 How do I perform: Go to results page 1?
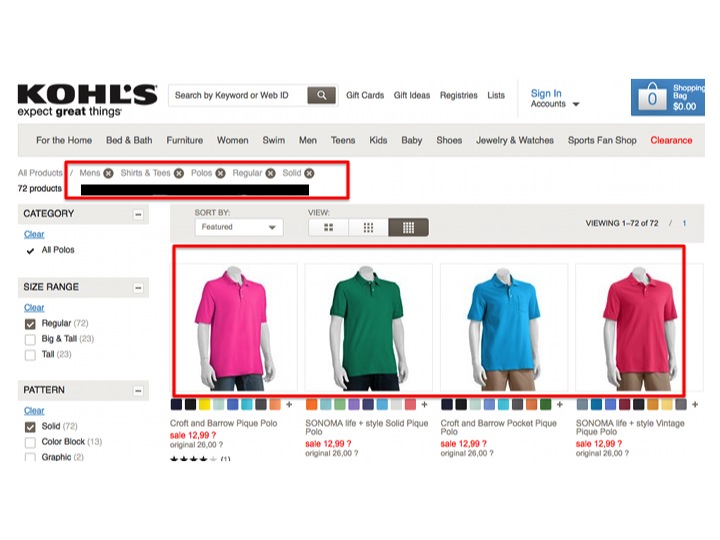[x=684, y=223]
